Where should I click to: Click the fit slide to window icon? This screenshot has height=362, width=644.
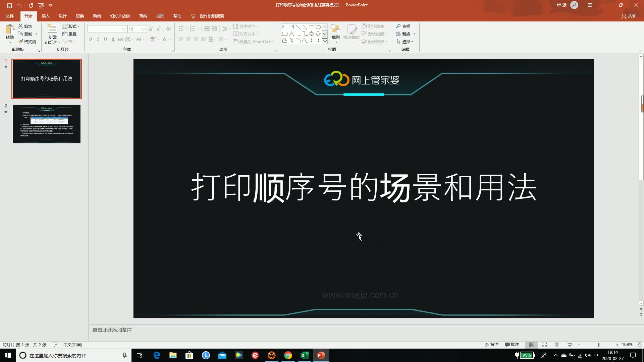pyautogui.click(x=640, y=345)
